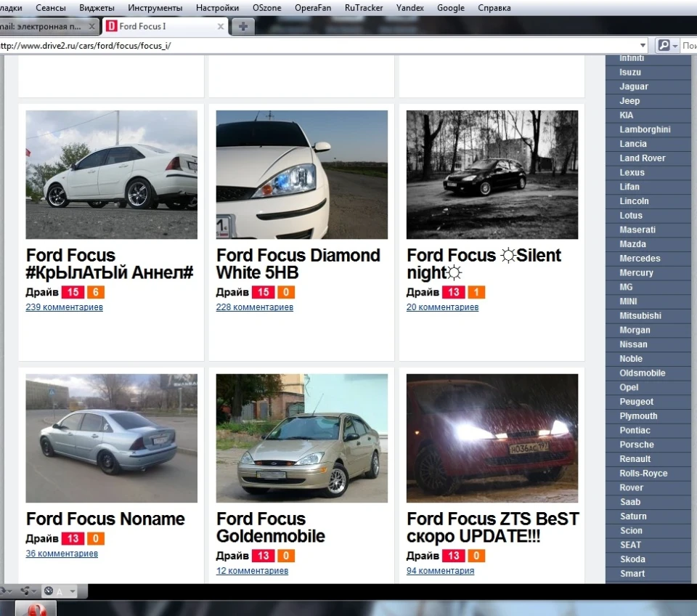Expand Opera Turbo dropdown arrow in status bar
This screenshot has width=697, height=616.
tap(72, 591)
